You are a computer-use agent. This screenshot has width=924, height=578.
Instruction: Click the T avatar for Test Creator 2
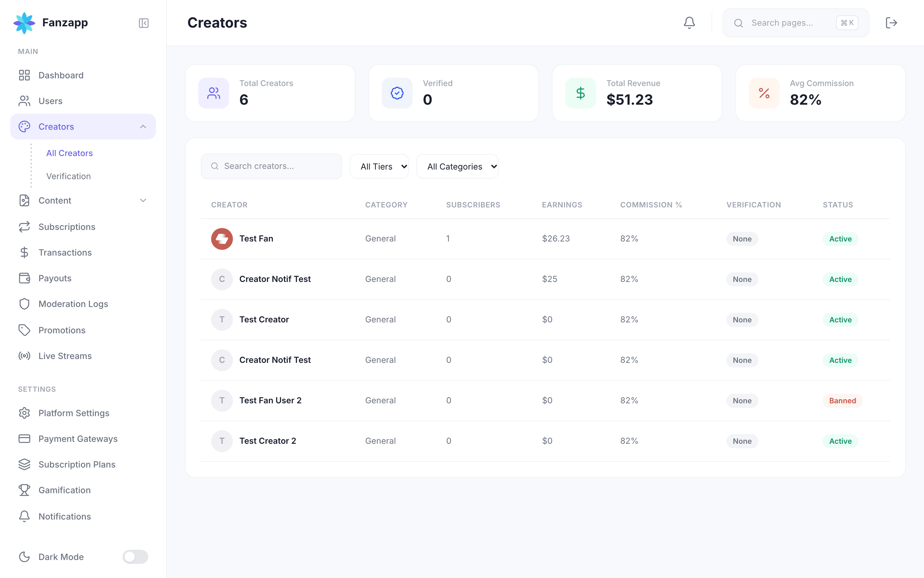(x=222, y=441)
